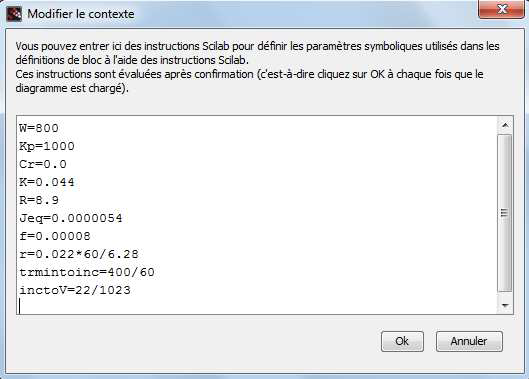Click the K=0.044 line
The image size is (529, 379).
(x=47, y=182)
